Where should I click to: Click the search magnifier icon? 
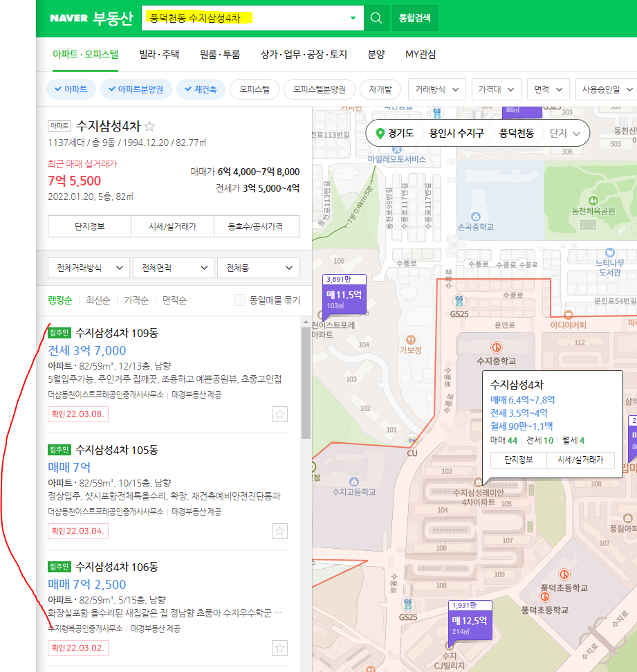point(376,18)
